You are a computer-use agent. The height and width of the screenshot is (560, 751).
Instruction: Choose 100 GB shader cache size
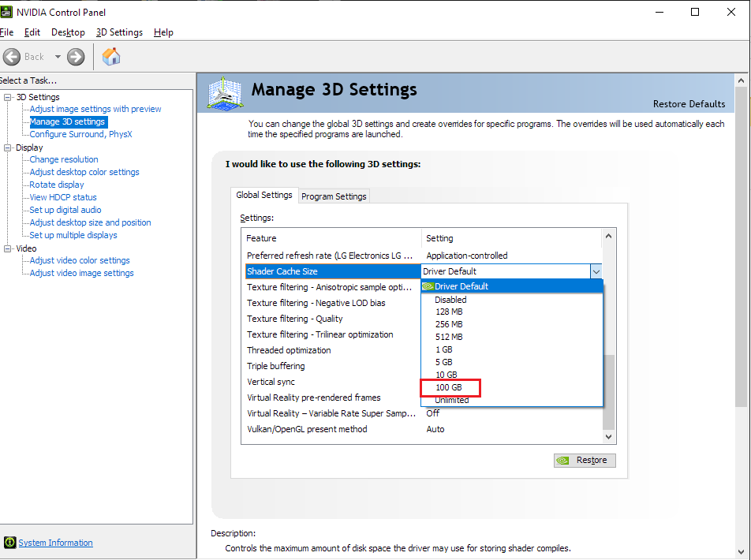pyautogui.click(x=511, y=387)
